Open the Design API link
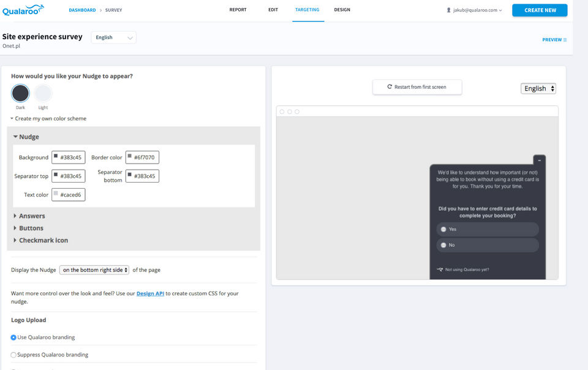This screenshot has width=588, height=370. [x=150, y=293]
